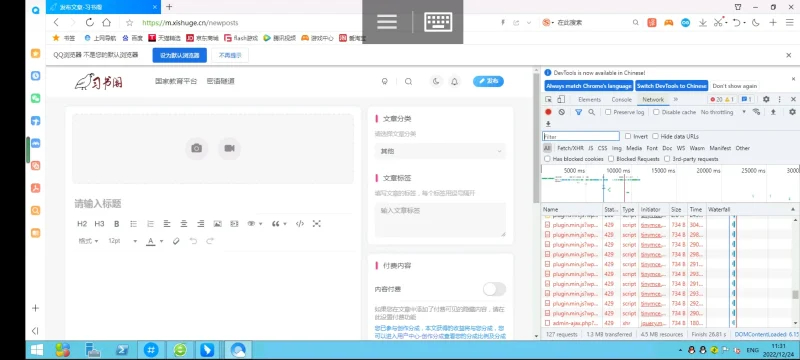Click 设为默认浏览器 button

pos(180,55)
